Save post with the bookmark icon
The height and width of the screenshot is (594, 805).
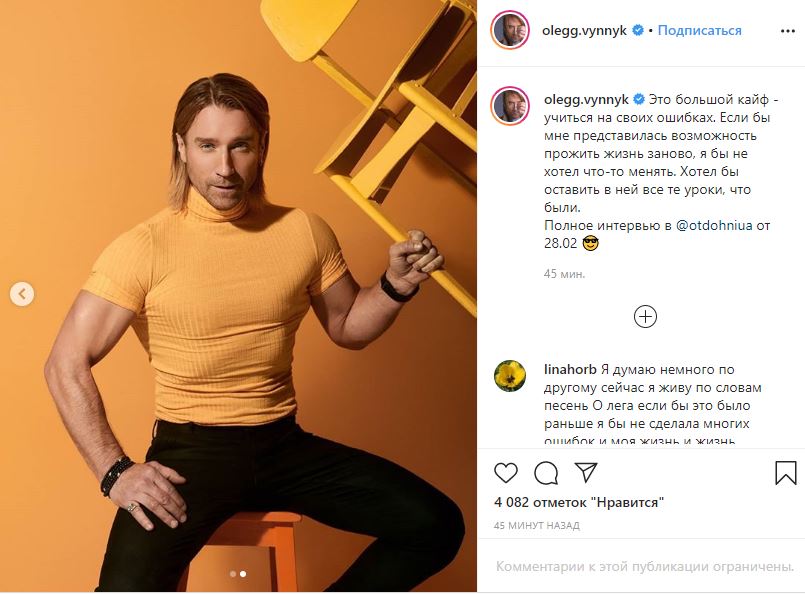[786, 471]
